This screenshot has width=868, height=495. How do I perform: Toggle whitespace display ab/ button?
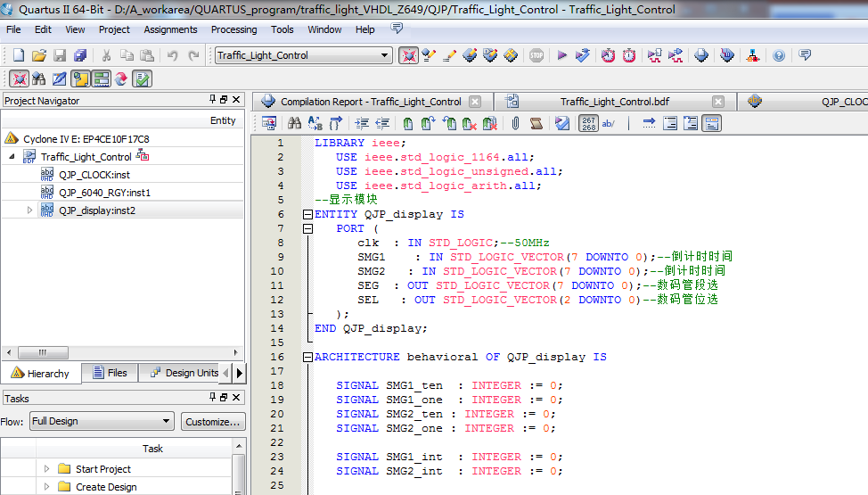point(609,123)
